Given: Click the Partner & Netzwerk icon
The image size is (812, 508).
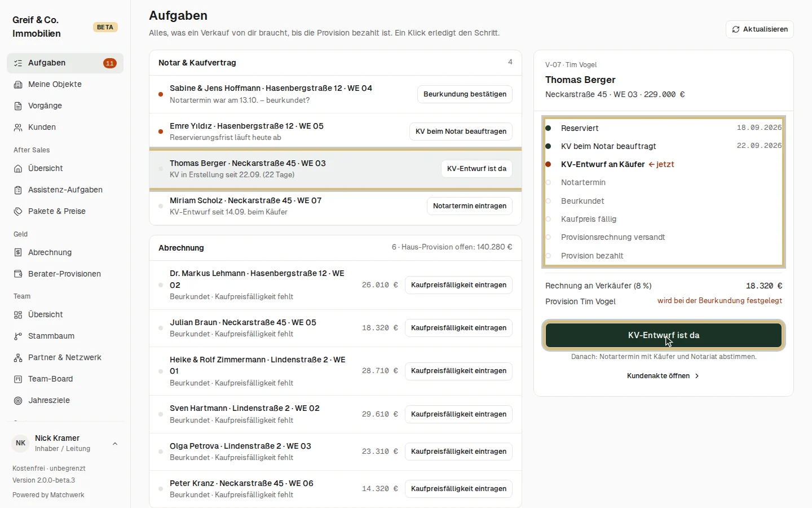Looking at the screenshot, I should (18, 358).
